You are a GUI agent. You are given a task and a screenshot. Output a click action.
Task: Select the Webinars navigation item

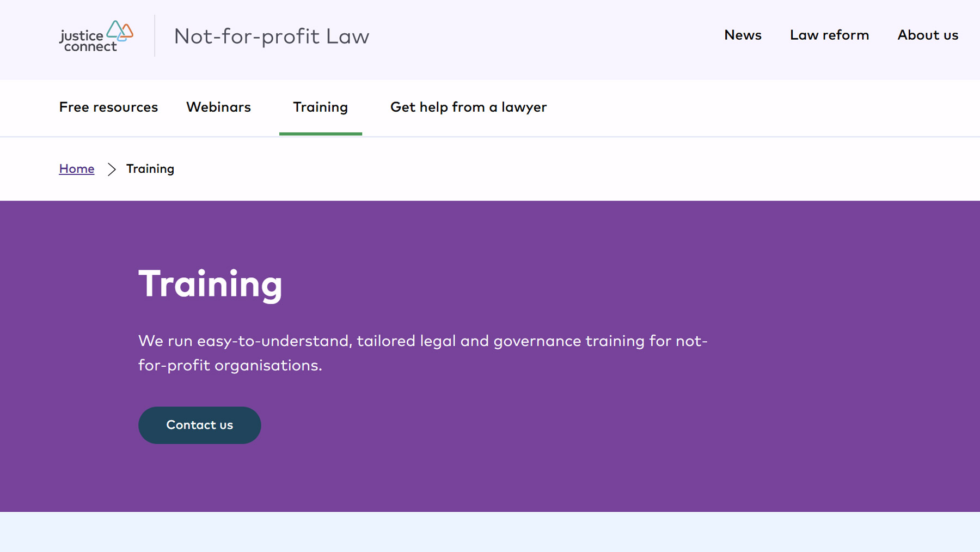218,107
